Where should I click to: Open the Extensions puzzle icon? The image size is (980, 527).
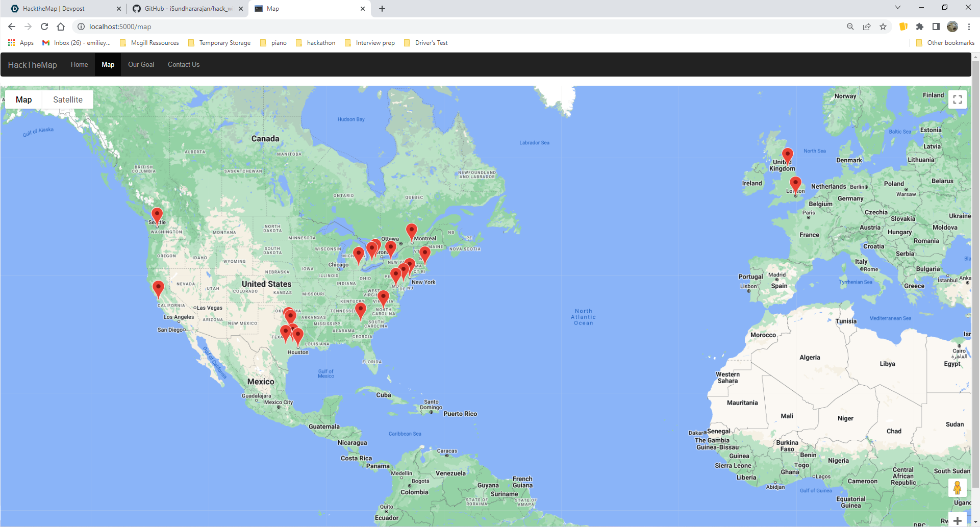pos(920,27)
